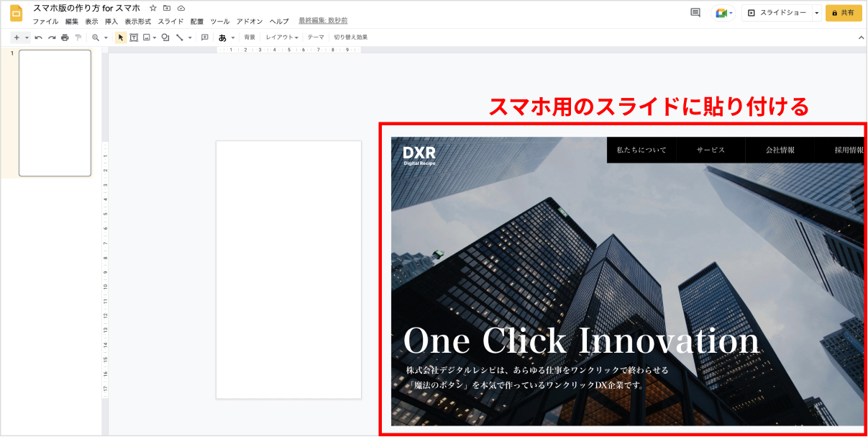The height and width of the screenshot is (437, 868).
Task: Click the Redo arrow in the toolbar
Action: coord(52,37)
